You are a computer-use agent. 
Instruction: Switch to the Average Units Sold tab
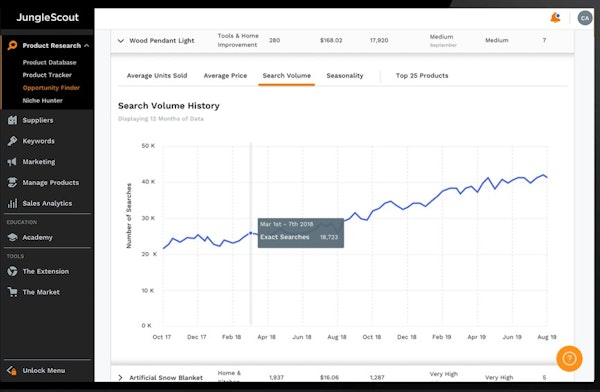coord(157,76)
